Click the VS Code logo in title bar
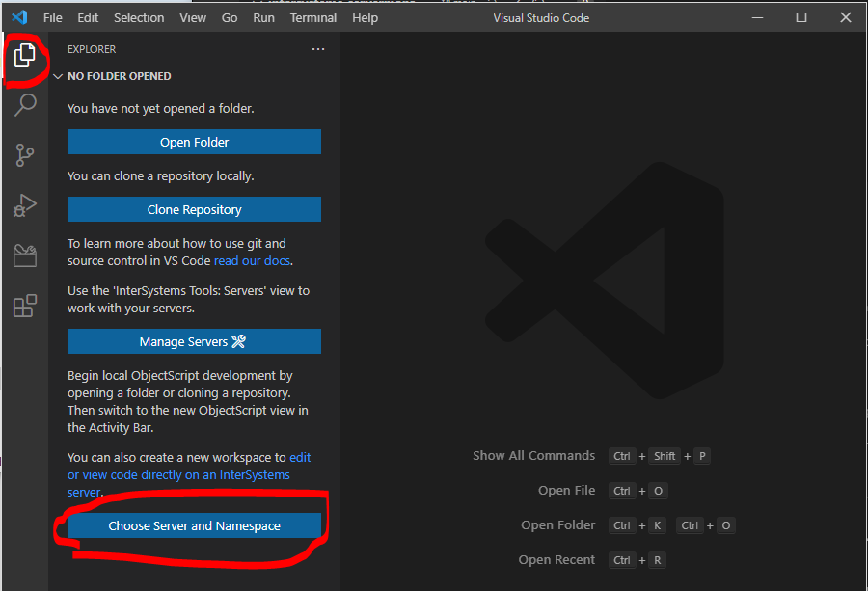 coord(20,17)
